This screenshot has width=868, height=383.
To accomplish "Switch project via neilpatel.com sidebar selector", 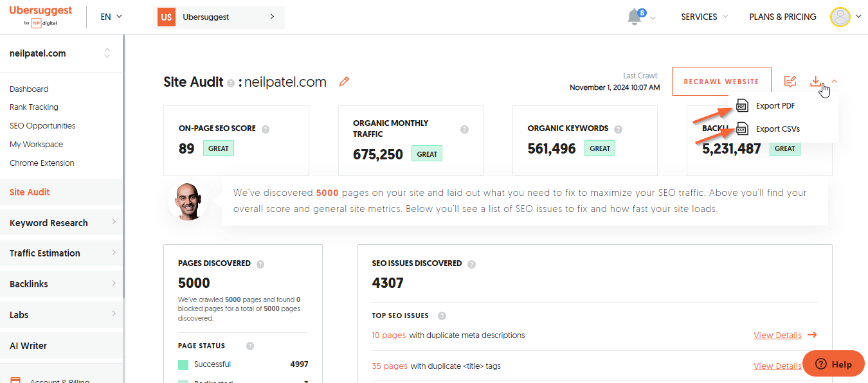I will pyautogui.click(x=61, y=53).
